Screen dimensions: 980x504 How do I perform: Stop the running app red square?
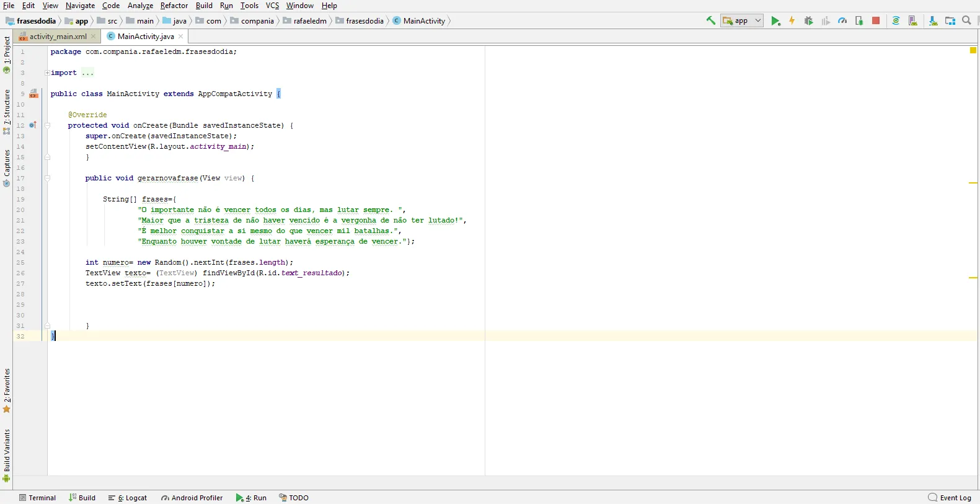tap(876, 21)
